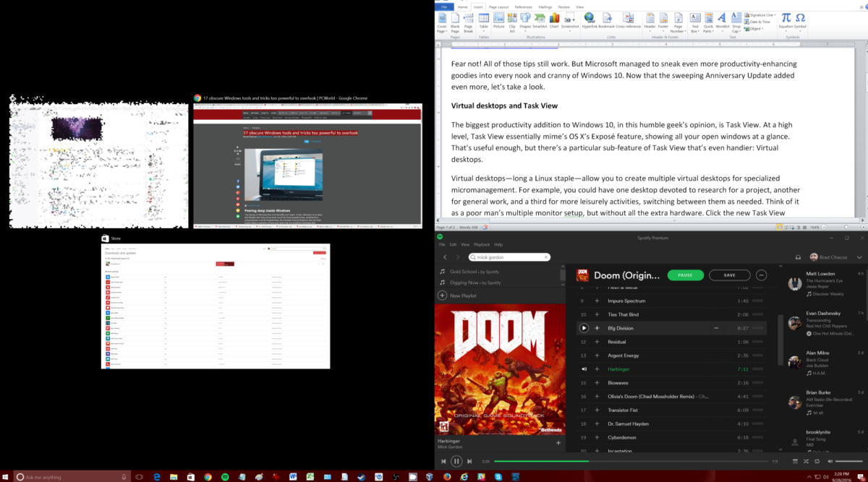The width and height of the screenshot is (868, 482).
Task: Insert a Cover Page in Word
Action: click(x=442, y=22)
